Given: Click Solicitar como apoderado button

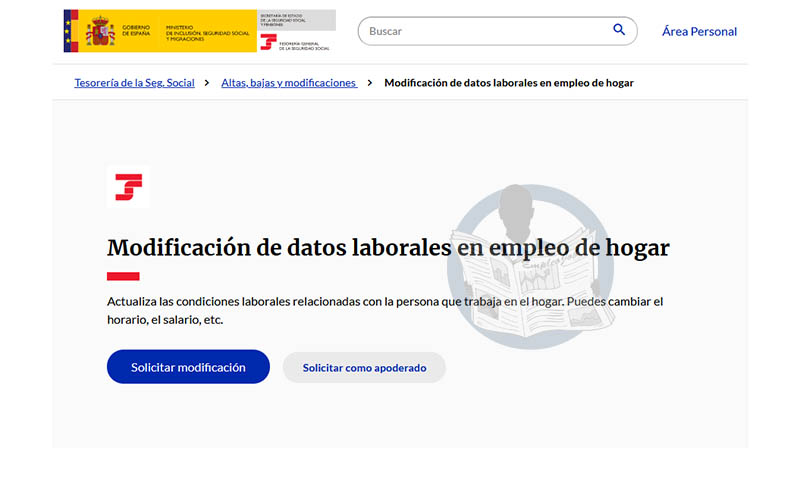Looking at the screenshot, I should 364,368.
